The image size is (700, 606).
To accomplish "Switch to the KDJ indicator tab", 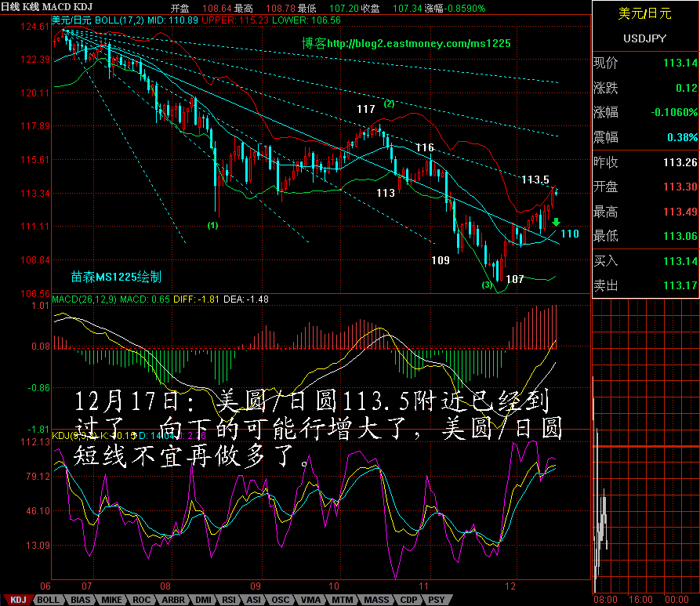I will [x=18, y=600].
